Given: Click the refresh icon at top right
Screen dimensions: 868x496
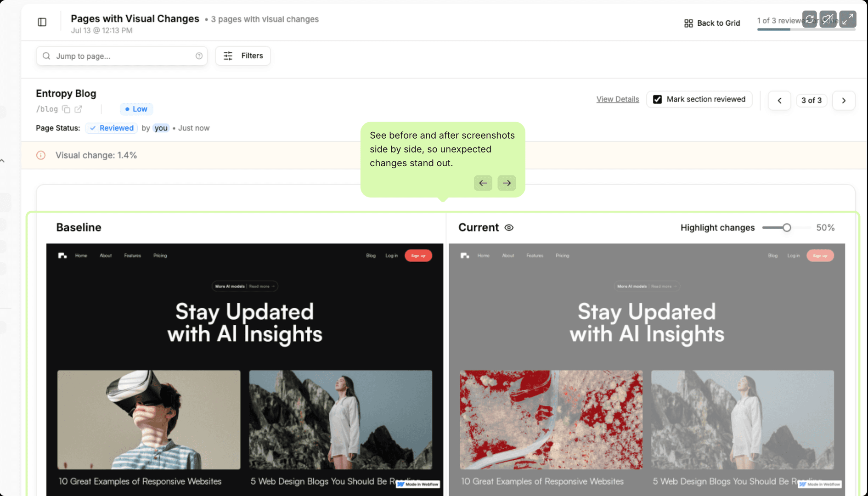Looking at the screenshot, I should [x=810, y=19].
